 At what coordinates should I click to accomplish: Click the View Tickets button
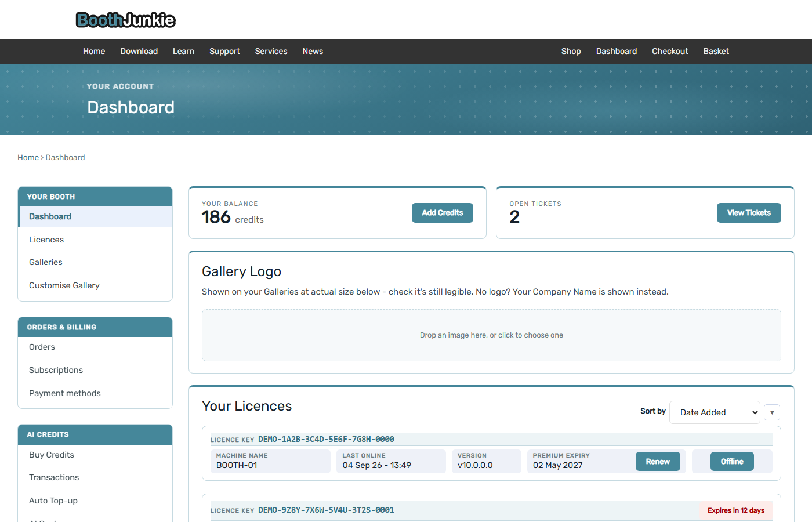(x=749, y=213)
